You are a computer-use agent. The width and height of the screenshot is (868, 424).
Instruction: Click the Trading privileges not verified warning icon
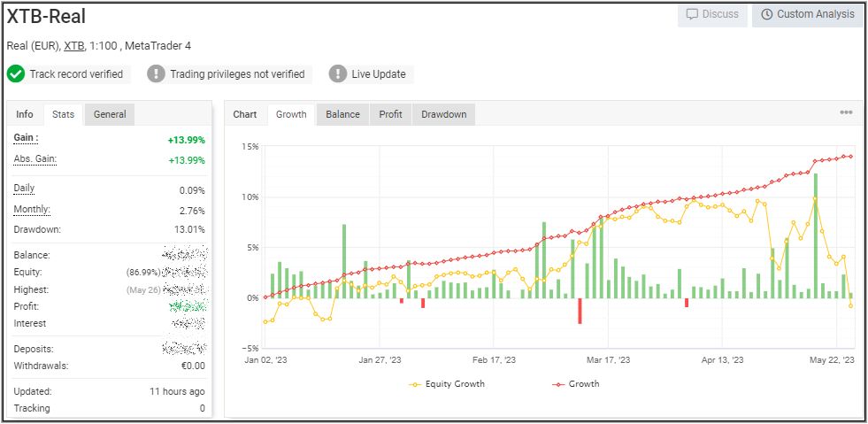pos(157,74)
